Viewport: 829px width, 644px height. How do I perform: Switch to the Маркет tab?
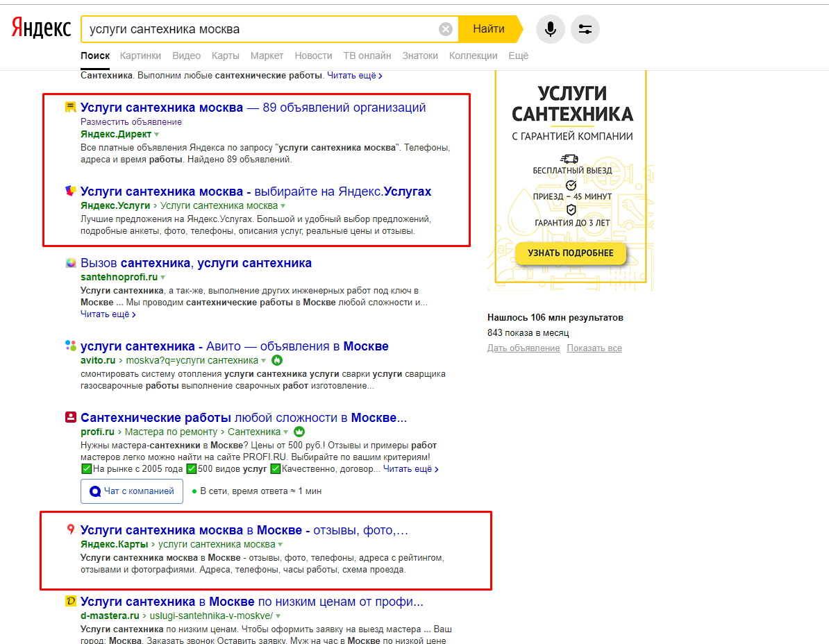[x=267, y=56]
